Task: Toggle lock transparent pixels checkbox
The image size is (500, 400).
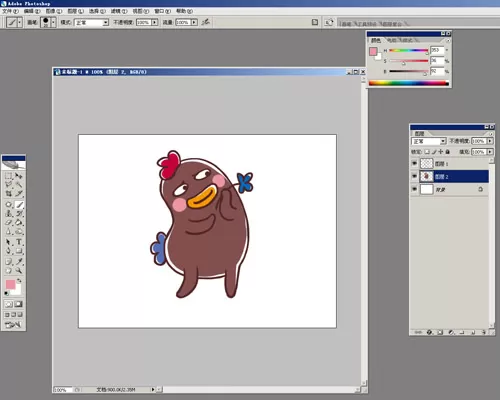Action: (427, 152)
